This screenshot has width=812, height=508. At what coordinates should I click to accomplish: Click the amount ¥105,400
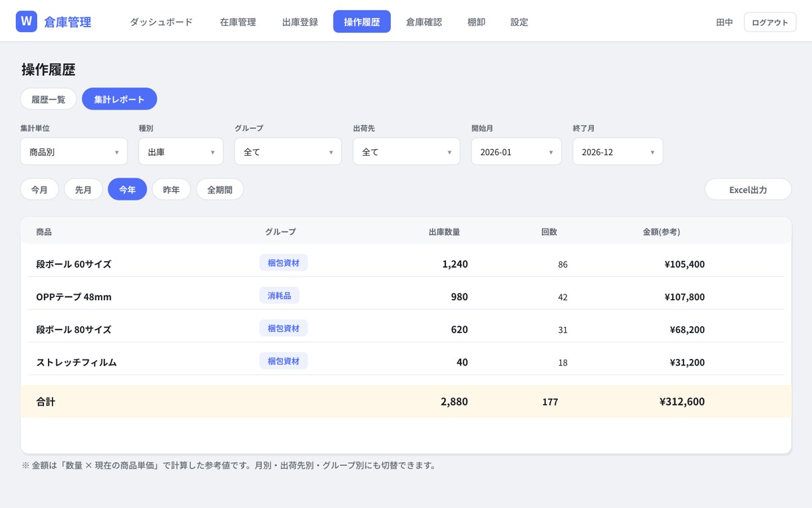pos(685,264)
